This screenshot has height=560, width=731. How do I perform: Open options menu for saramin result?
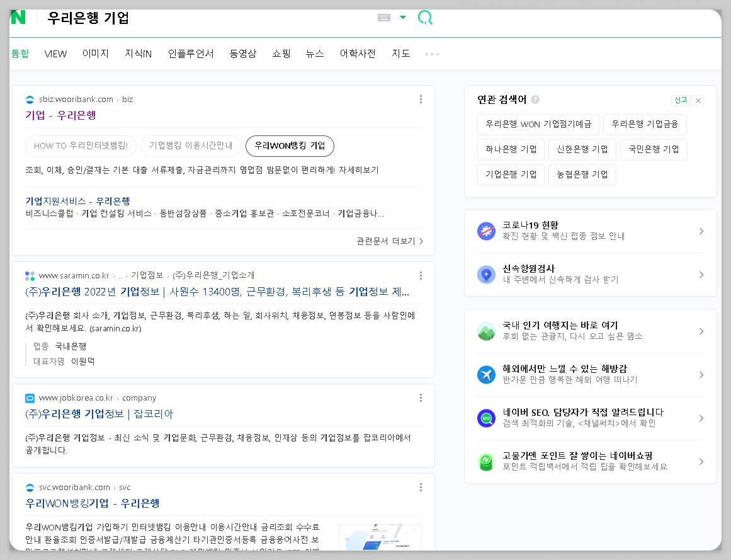421,275
